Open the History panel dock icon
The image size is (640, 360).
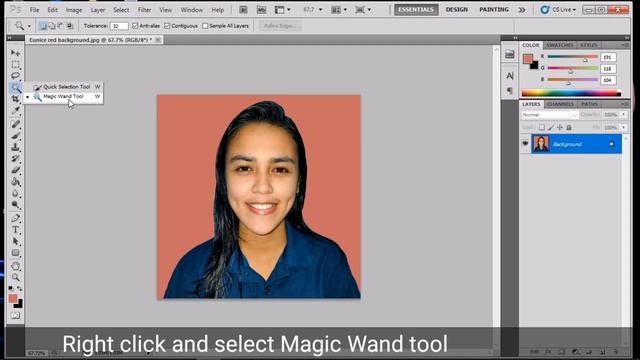(510, 54)
